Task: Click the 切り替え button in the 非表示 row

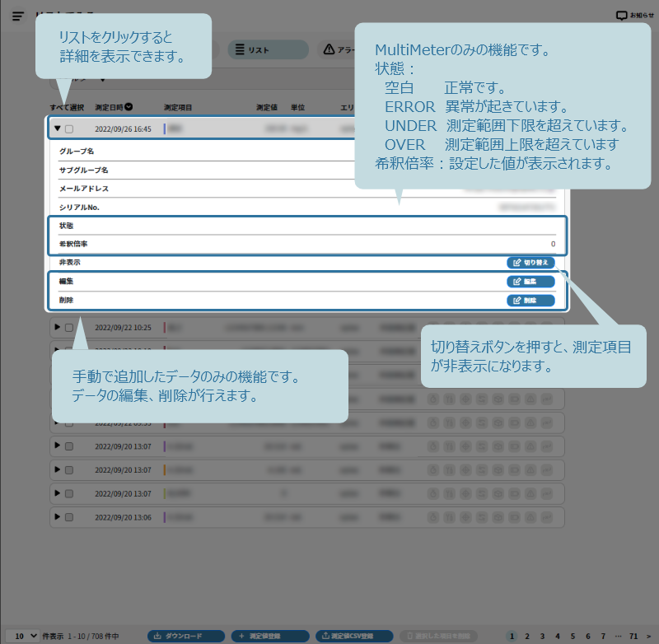Action: [530, 263]
